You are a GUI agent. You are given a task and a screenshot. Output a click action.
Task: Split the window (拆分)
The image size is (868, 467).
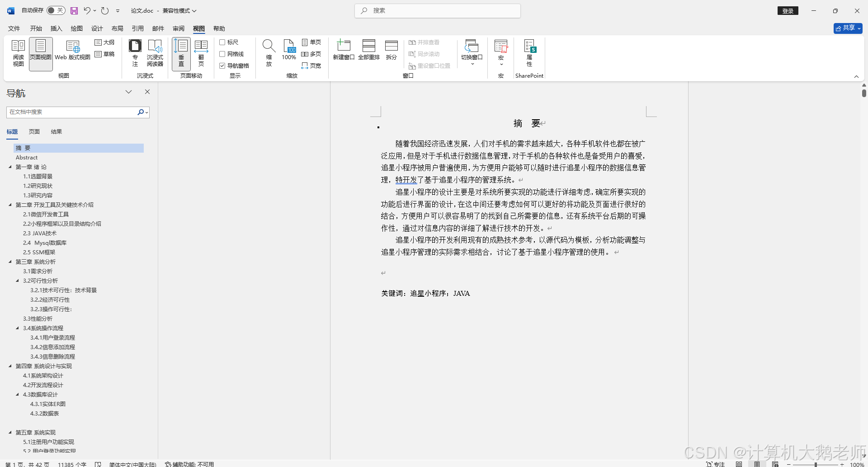coord(392,51)
